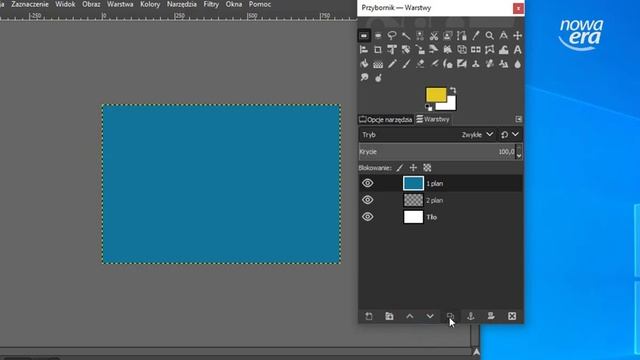Select the Blur/Sharpen droplet tool

pos(518,64)
